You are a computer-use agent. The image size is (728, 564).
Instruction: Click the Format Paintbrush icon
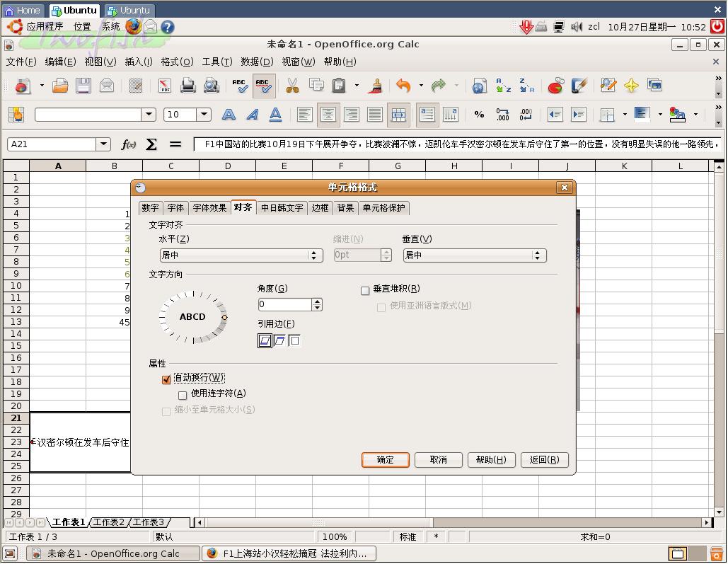375,86
